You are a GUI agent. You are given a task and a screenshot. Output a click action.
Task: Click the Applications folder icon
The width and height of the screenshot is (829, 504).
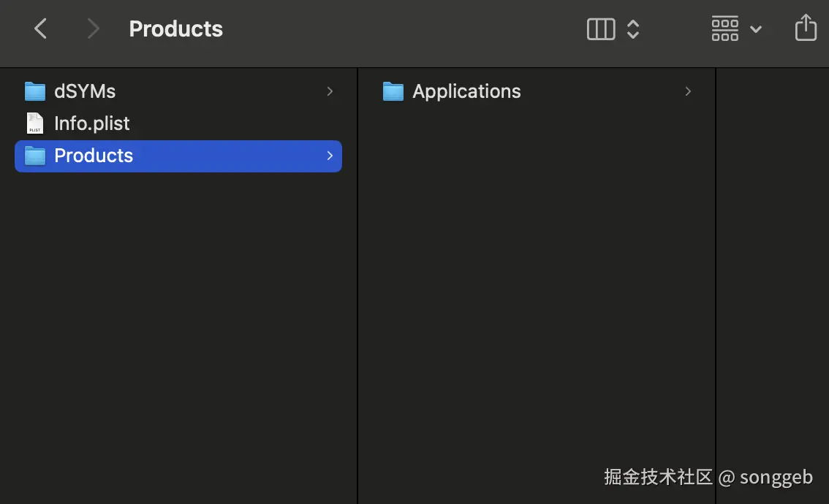click(x=393, y=91)
